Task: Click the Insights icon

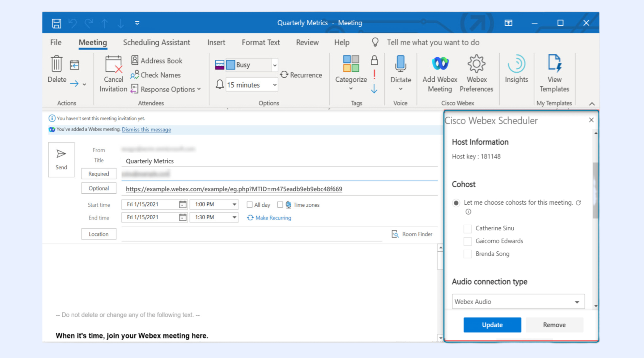Action: (x=516, y=64)
